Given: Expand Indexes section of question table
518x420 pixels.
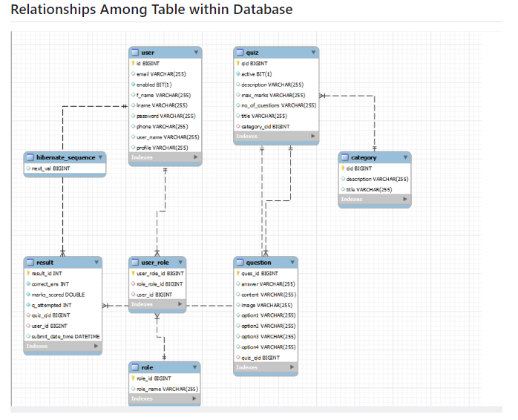Looking at the screenshot, I should coord(292,367).
